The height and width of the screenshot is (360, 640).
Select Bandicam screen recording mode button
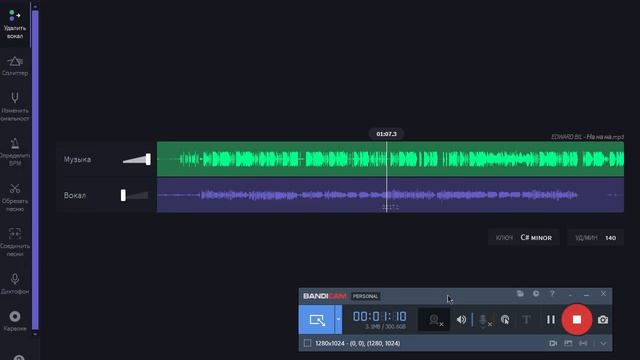[317, 320]
